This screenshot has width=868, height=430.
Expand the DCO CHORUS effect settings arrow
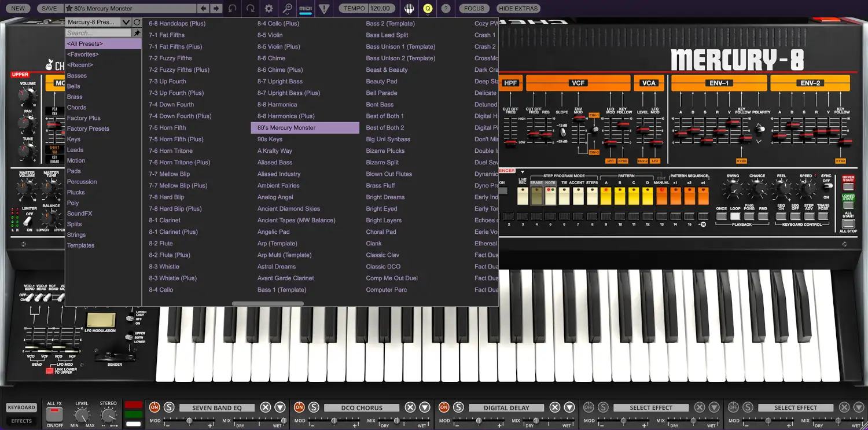pyautogui.click(x=425, y=407)
